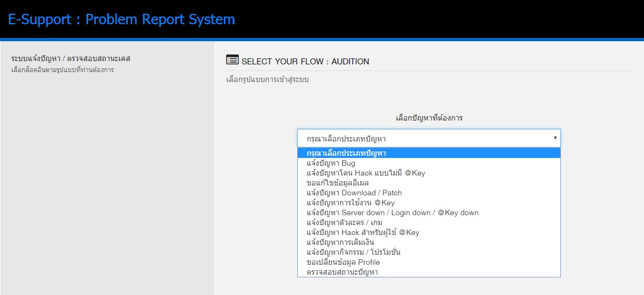This screenshot has height=295, width=644.
Task: Select แจ้งปัญหาการใช้งาน @Key option
Action: tap(429, 203)
